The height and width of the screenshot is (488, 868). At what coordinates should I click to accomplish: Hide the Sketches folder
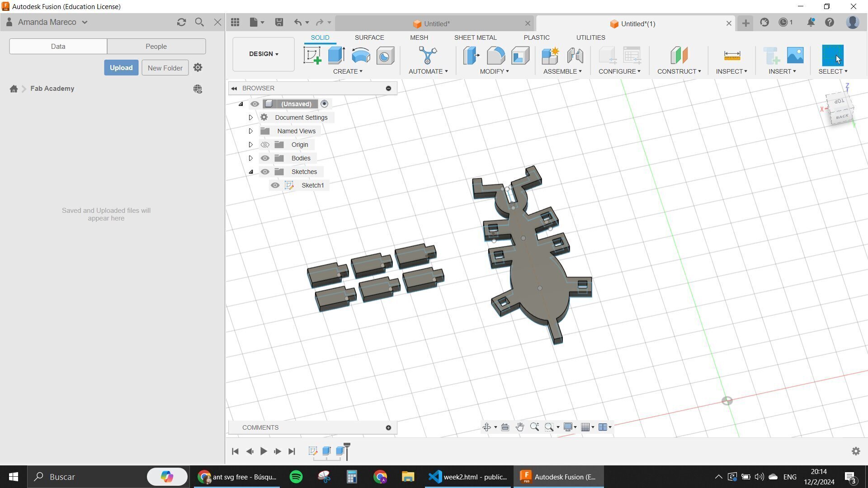click(265, 172)
